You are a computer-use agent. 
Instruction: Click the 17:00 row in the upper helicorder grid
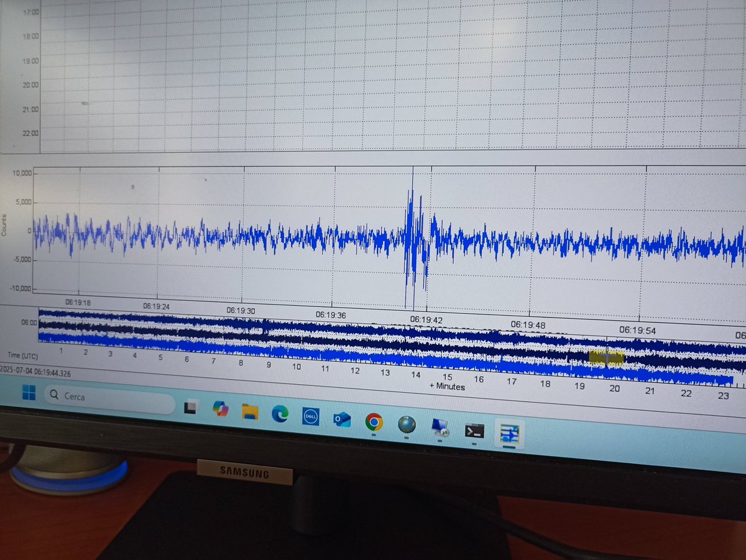[x=31, y=12]
